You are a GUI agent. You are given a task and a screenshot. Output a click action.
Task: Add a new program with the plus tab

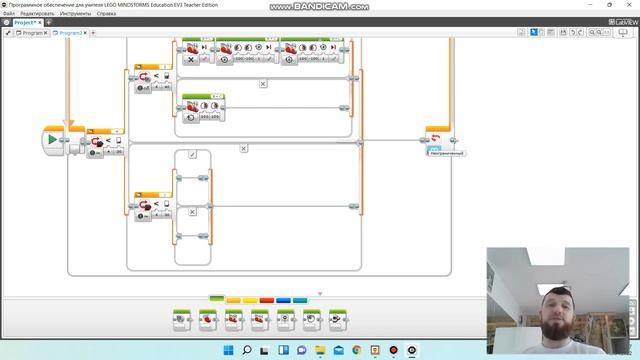tap(93, 33)
